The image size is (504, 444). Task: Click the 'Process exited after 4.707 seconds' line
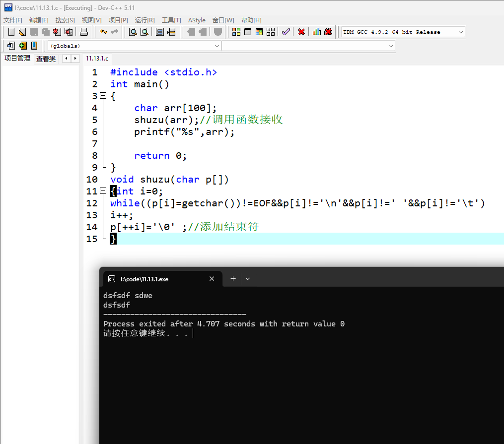pos(224,323)
